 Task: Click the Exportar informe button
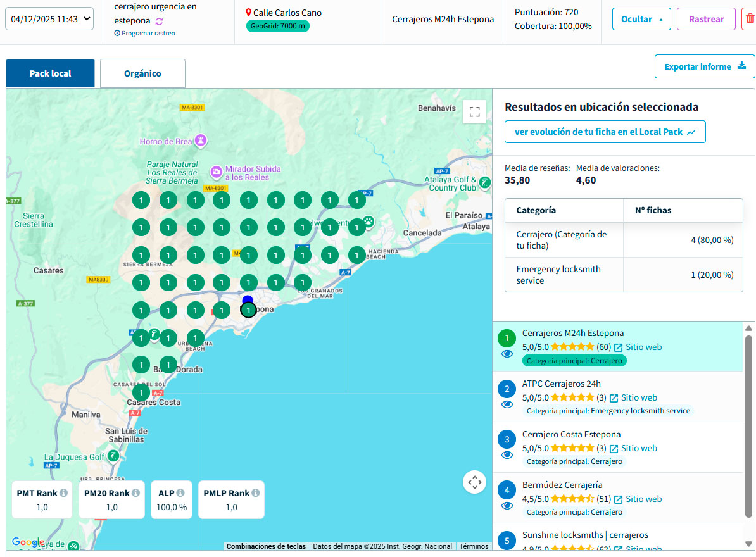(704, 66)
